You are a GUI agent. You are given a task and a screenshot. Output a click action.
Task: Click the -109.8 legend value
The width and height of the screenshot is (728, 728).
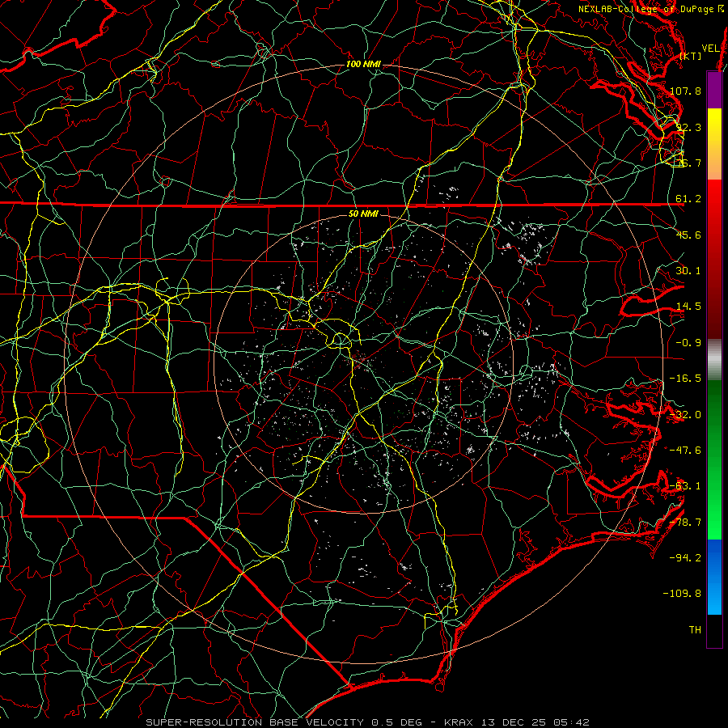(683, 594)
